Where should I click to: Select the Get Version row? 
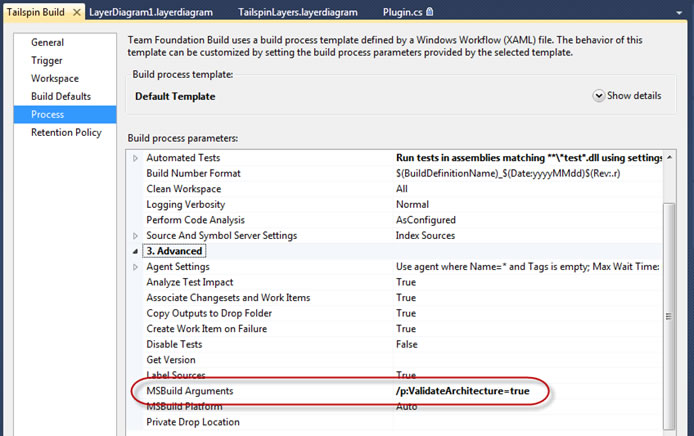395,360
